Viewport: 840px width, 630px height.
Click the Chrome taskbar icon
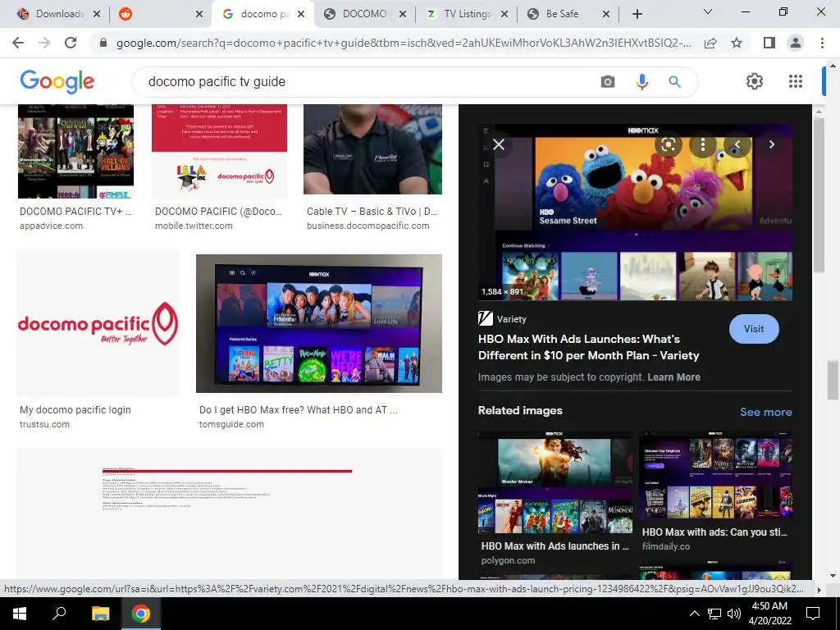pos(141,614)
